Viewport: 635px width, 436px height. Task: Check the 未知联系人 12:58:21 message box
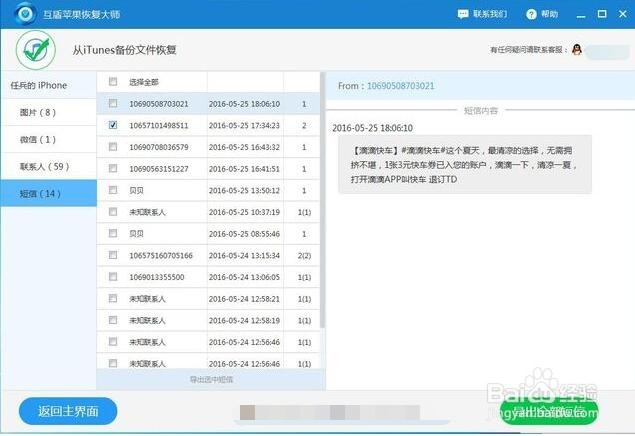point(113,298)
